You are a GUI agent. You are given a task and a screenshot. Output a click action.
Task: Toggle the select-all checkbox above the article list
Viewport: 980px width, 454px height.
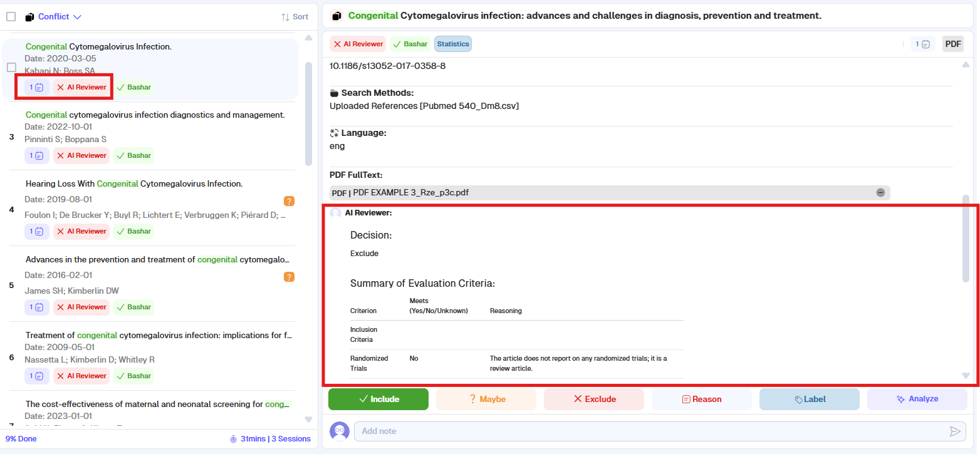[11, 17]
